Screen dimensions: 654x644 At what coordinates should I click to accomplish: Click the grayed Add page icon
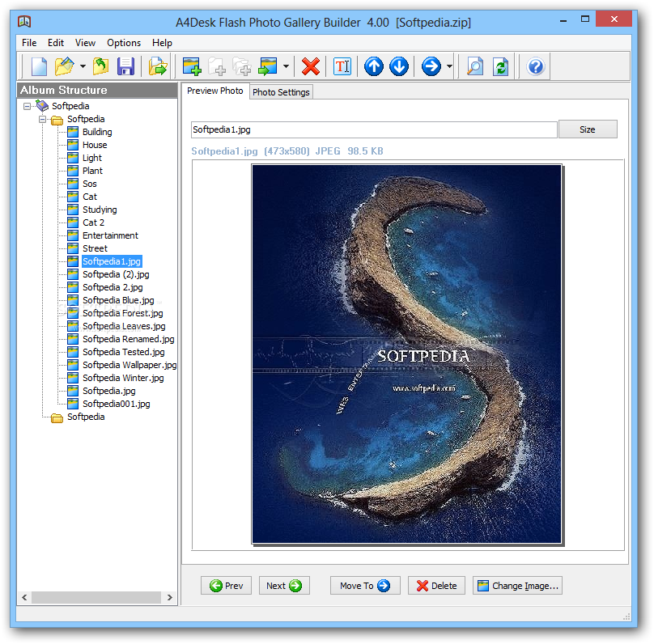(x=217, y=66)
